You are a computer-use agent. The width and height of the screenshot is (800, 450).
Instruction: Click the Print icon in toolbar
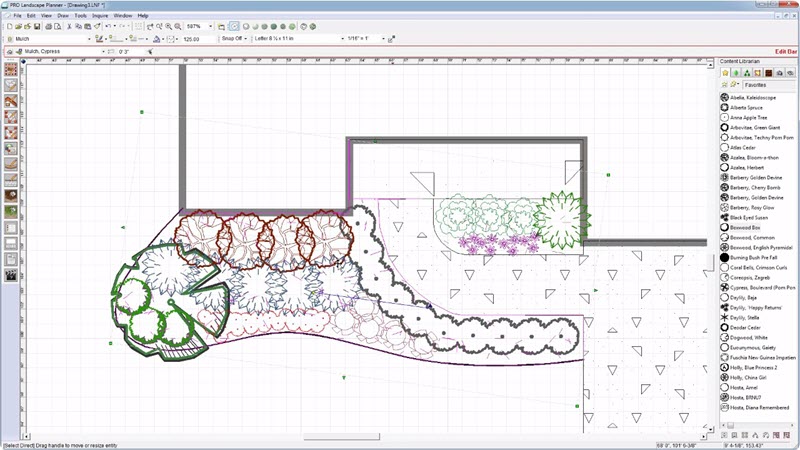(48, 26)
